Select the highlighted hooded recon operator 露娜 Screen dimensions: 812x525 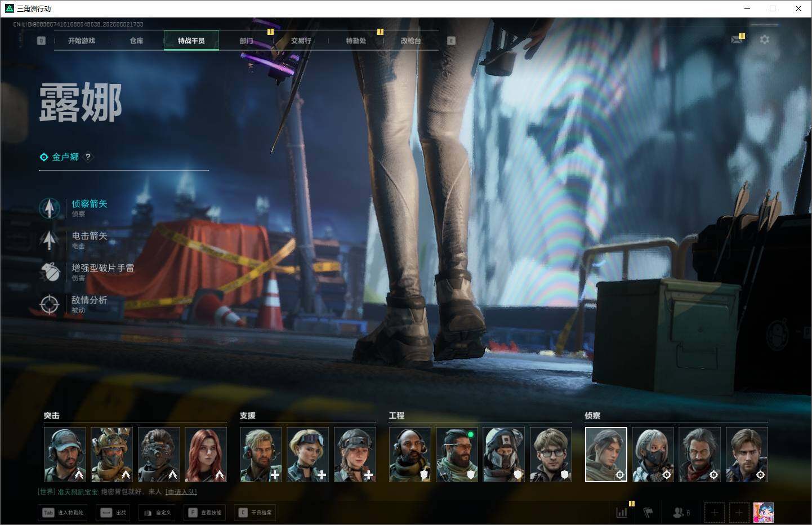coord(606,455)
